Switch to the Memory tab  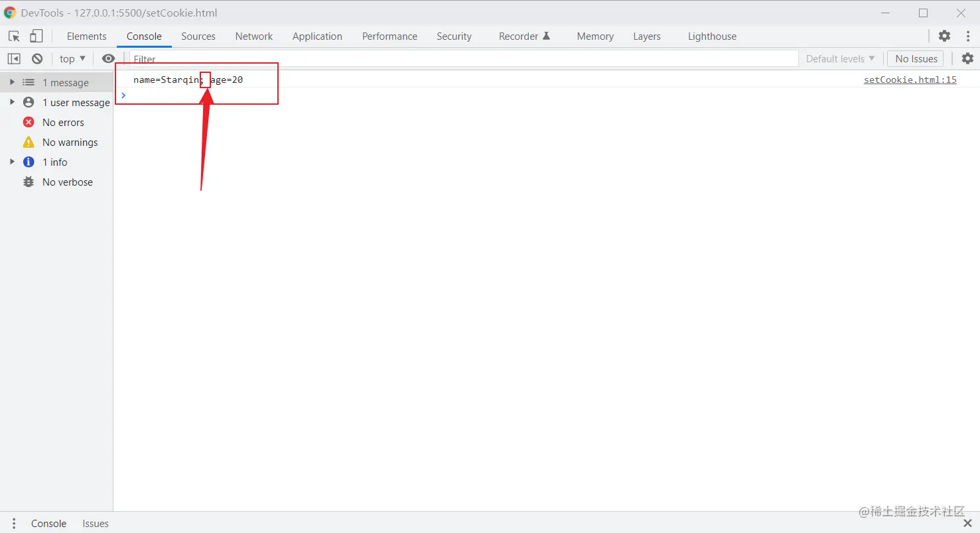[x=595, y=36]
